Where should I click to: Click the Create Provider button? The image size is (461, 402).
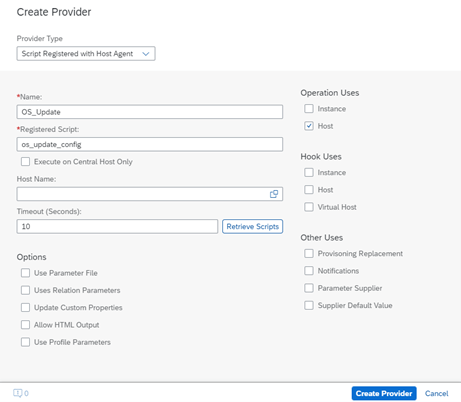pyautogui.click(x=384, y=393)
